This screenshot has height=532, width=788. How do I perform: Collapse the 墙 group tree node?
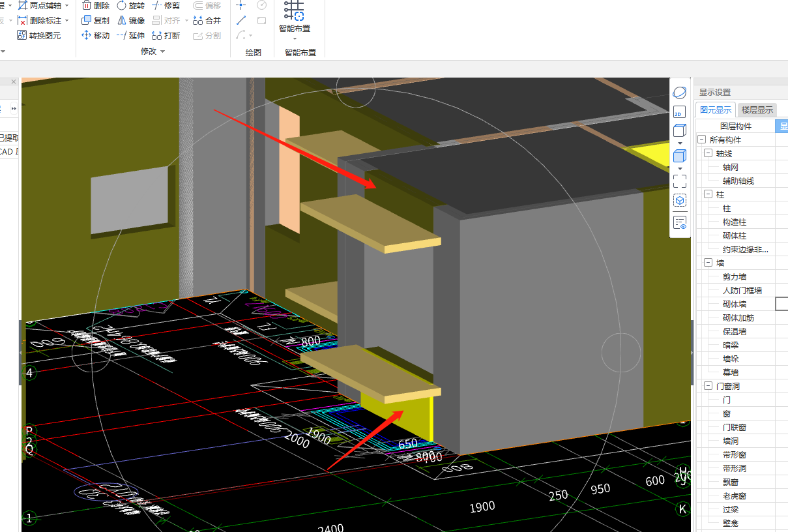point(708,263)
